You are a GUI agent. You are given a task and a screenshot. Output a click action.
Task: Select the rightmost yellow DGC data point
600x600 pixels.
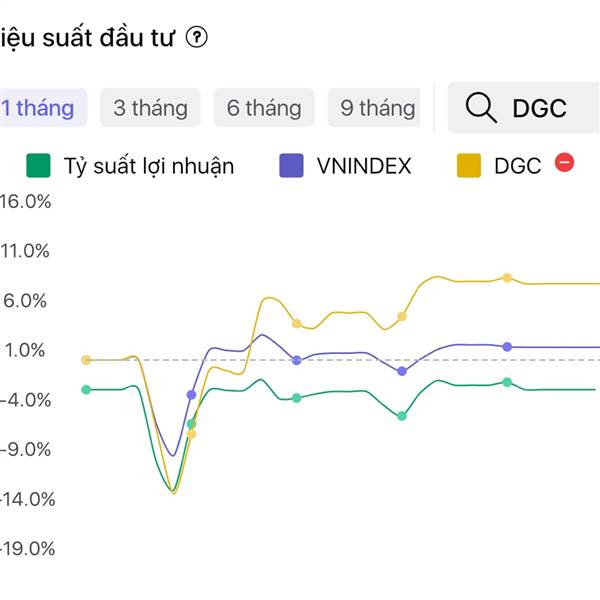tap(507, 278)
